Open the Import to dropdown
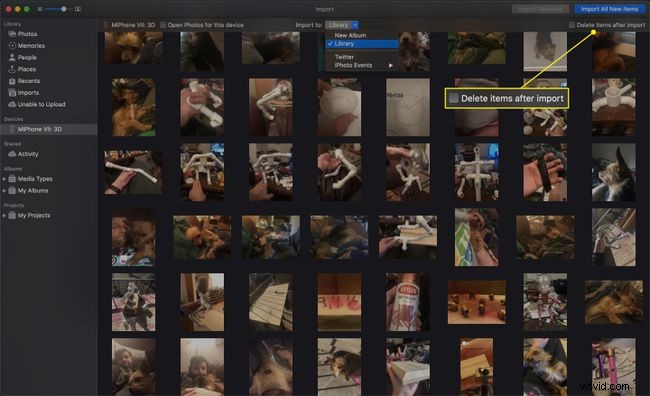The height and width of the screenshot is (396, 650). pos(342,25)
